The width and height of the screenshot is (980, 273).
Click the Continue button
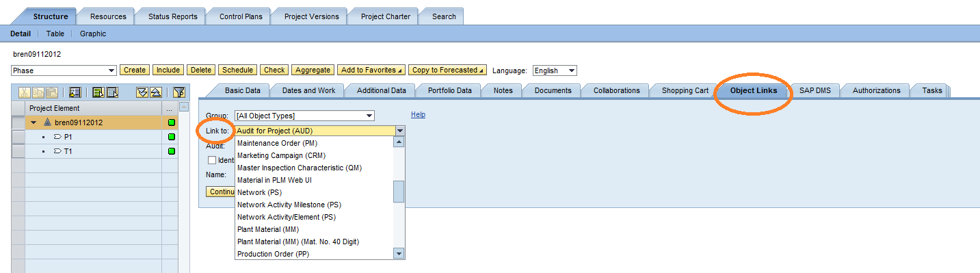pyautogui.click(x=222, y=192)
